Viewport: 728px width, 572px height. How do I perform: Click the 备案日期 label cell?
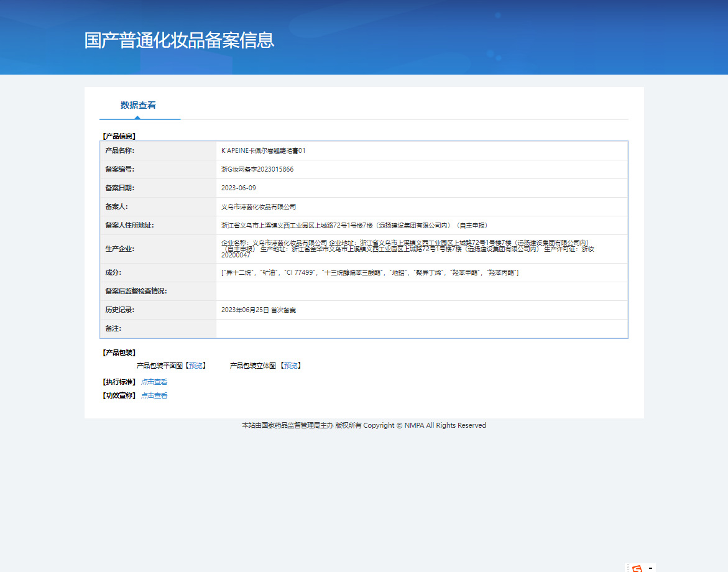click(158, 188)
